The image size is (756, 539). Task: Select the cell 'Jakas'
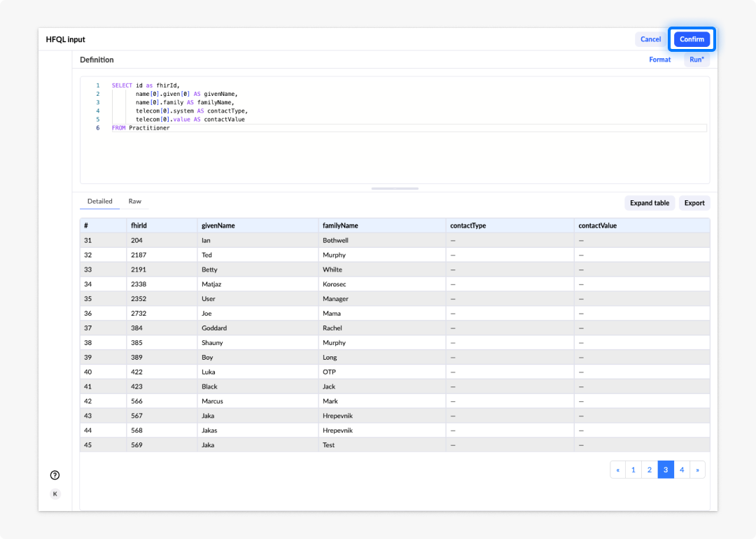258,430
